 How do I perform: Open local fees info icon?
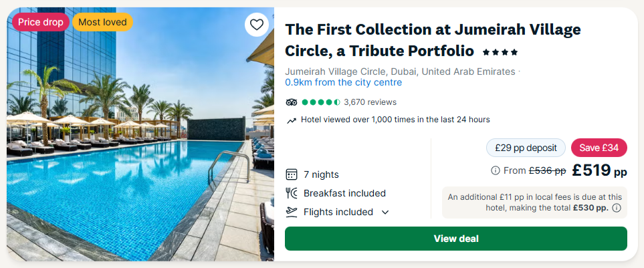(617, 208)
